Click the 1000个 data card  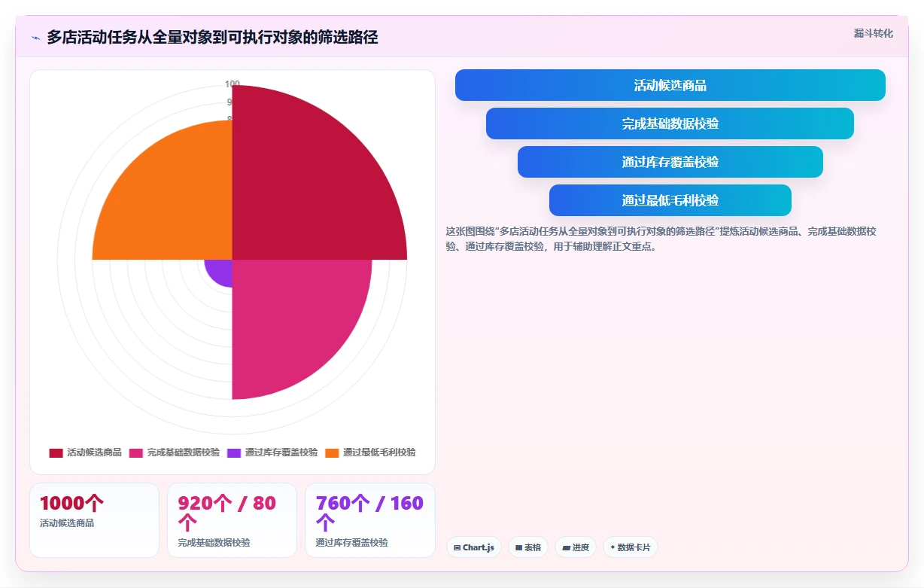[x=94, y=520]
